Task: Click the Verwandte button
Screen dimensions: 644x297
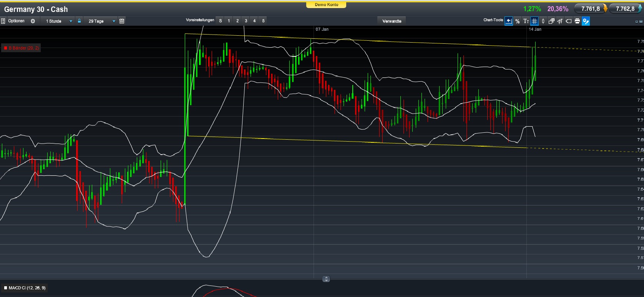Action: [392, 21]
